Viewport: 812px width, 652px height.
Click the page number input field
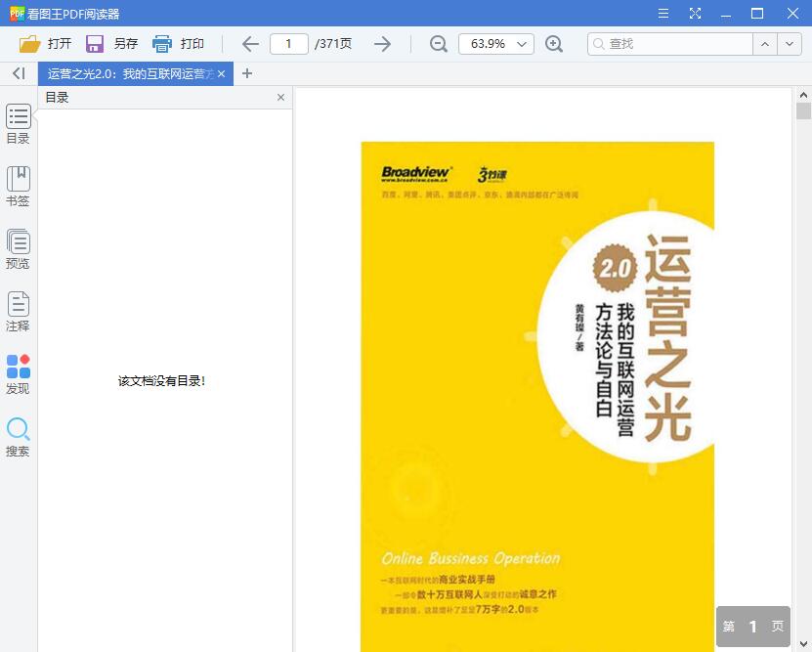click(x=289, y=44)
